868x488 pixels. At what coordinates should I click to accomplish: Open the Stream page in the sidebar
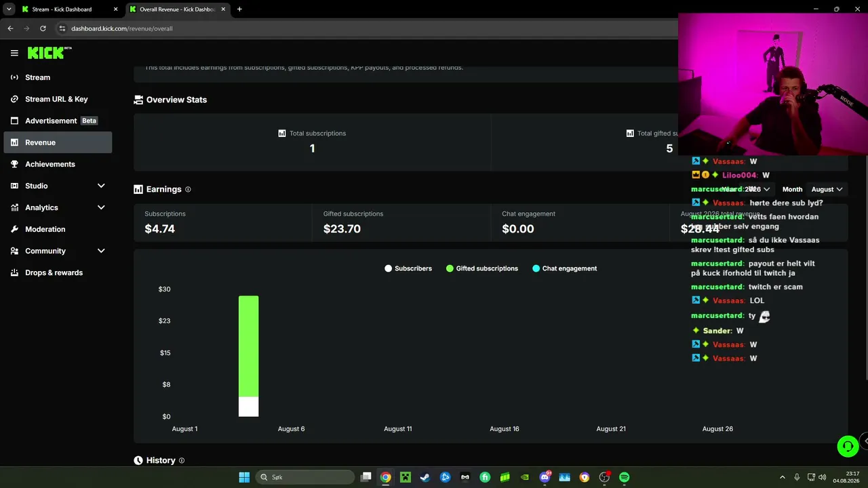pyautogui.click(x=58, y=77)
